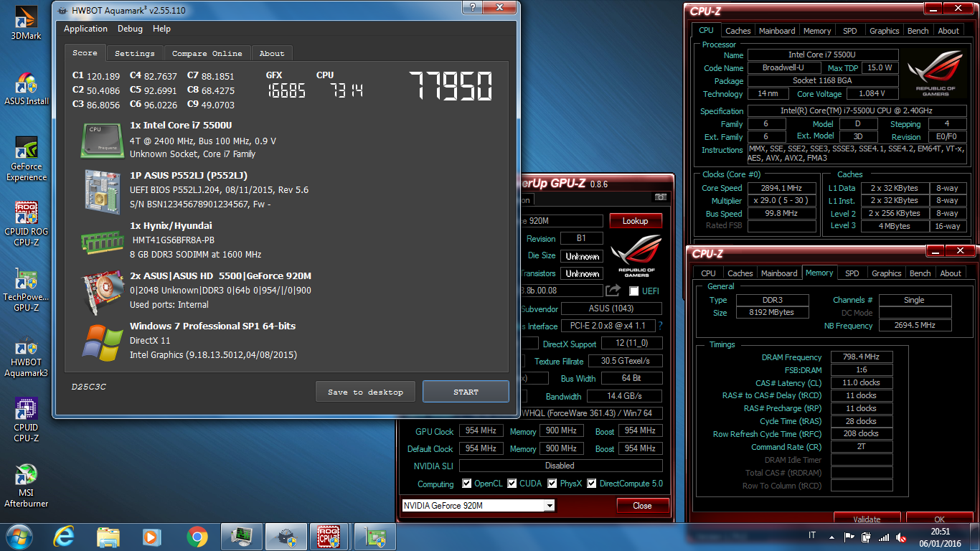The width and height of the screenshot is (980, 551).
Task: Toggle the UEFI checkbox in GPU-Z
Action: pyautogui.click(x=633, y=291)
